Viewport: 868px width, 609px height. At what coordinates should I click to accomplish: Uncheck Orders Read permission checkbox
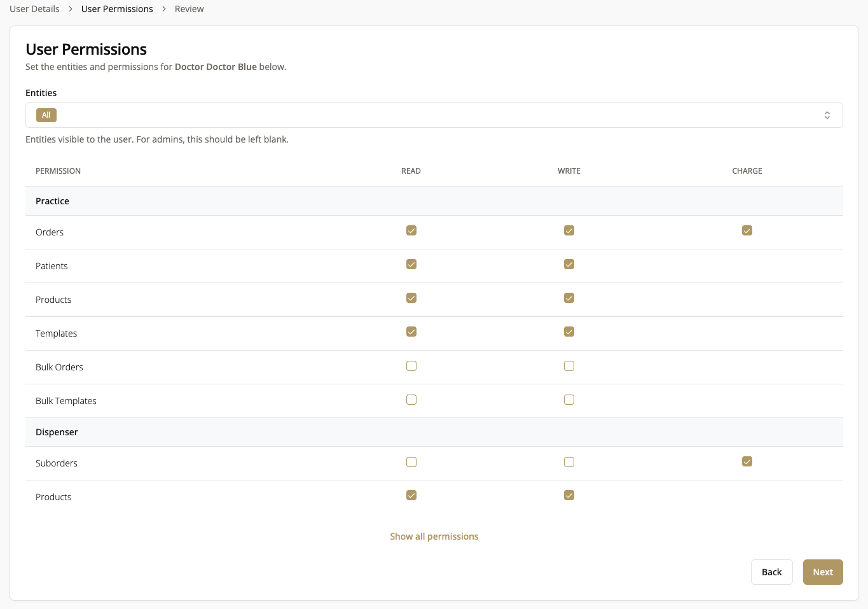pyautogui.click(x=411, y=230)
